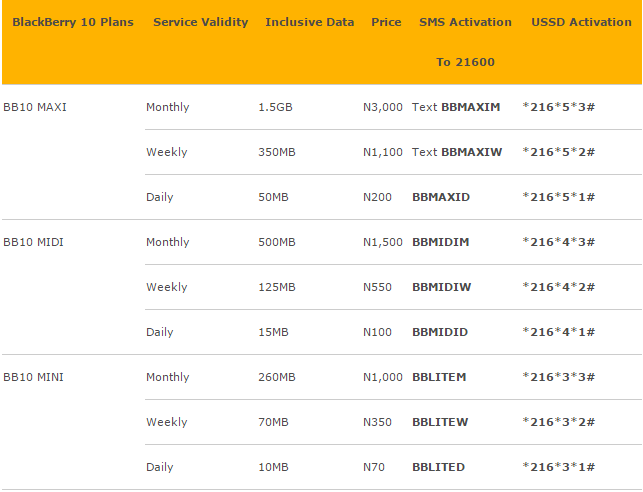The height and width of the screenshot is (492, 643).
Task: Click the 'N200' price
Action: tap(377, 197)
